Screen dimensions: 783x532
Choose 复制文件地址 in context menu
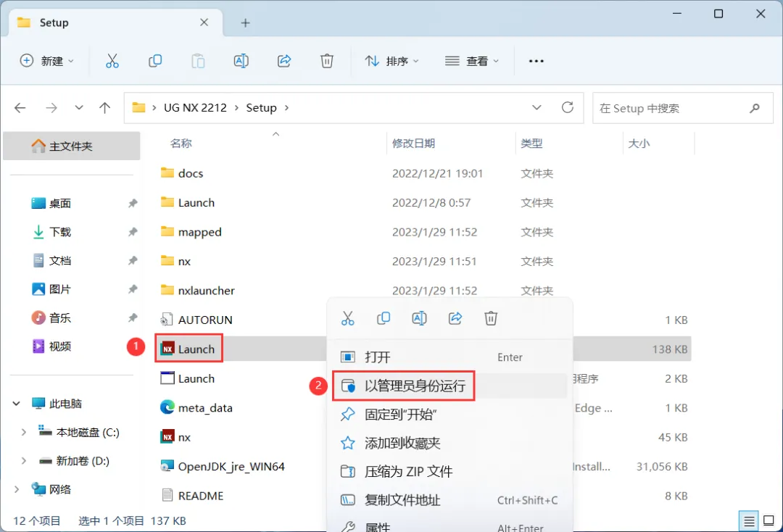(x=449, y=500)
